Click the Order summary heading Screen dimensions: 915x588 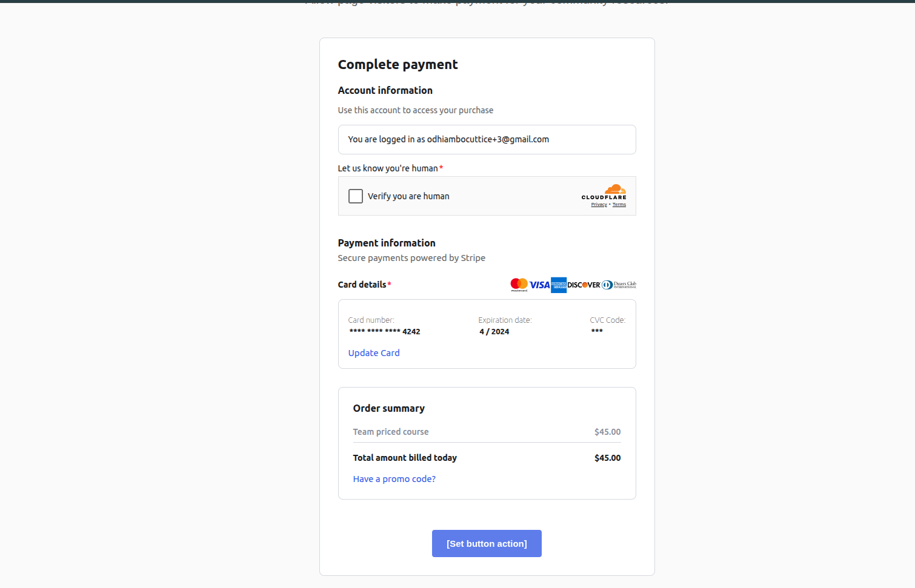(x=389, y=409)
